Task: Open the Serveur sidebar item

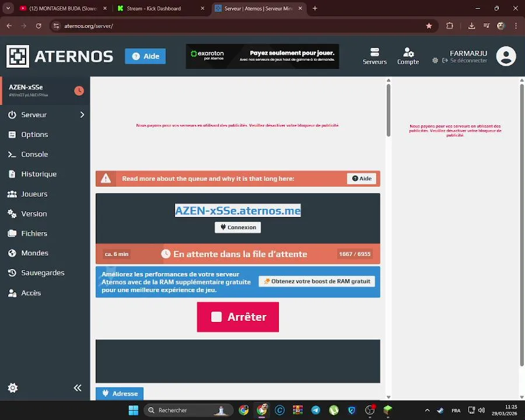Action: point(34,115)
